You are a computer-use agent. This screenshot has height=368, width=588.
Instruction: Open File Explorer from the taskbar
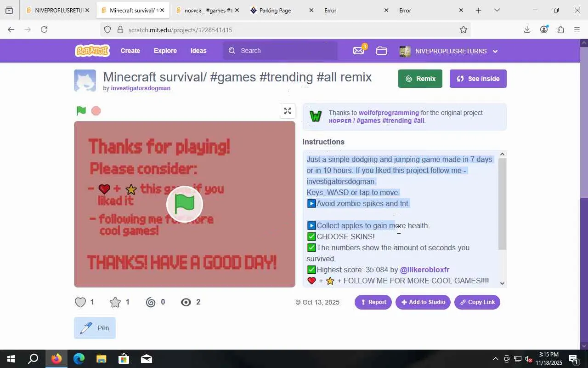[x=101, y=359]
